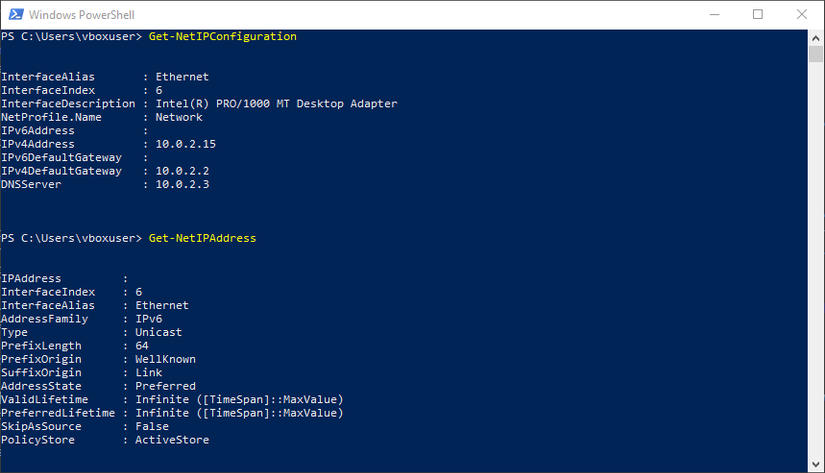
Task: Click the IPv4DefaultGateway value 10.0.2.2
Action: tap(182, 171)
